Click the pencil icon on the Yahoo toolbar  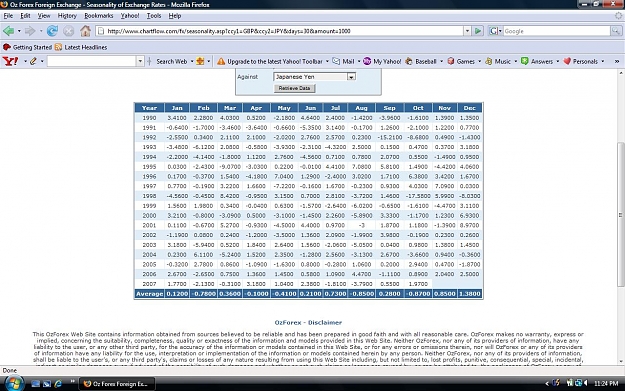pos(33,61)
